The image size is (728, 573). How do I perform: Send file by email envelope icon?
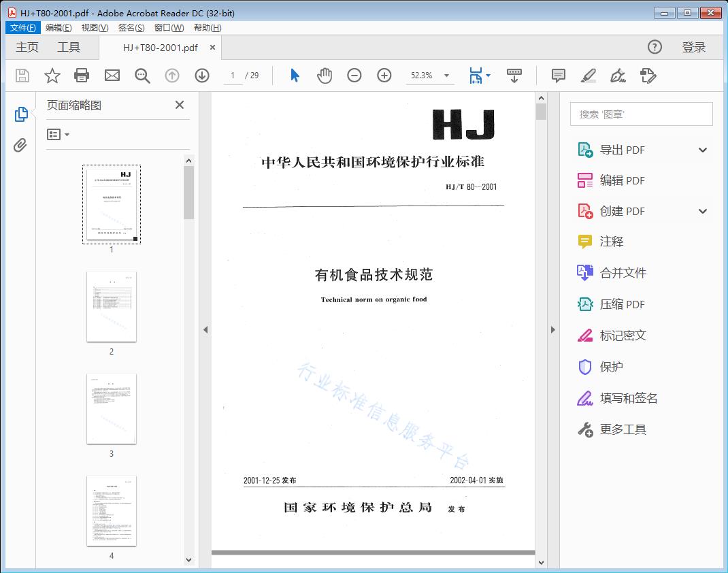(112, 76)
